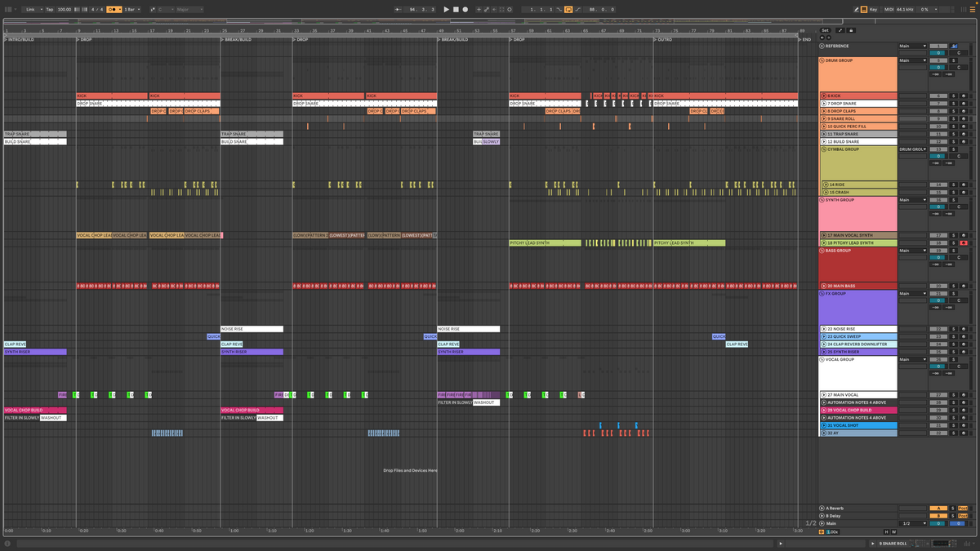The width and height of the screenshot is (980, 551).
Task: Arm the 12 BUILD SNARE track
Action: [x=964, y=142]
